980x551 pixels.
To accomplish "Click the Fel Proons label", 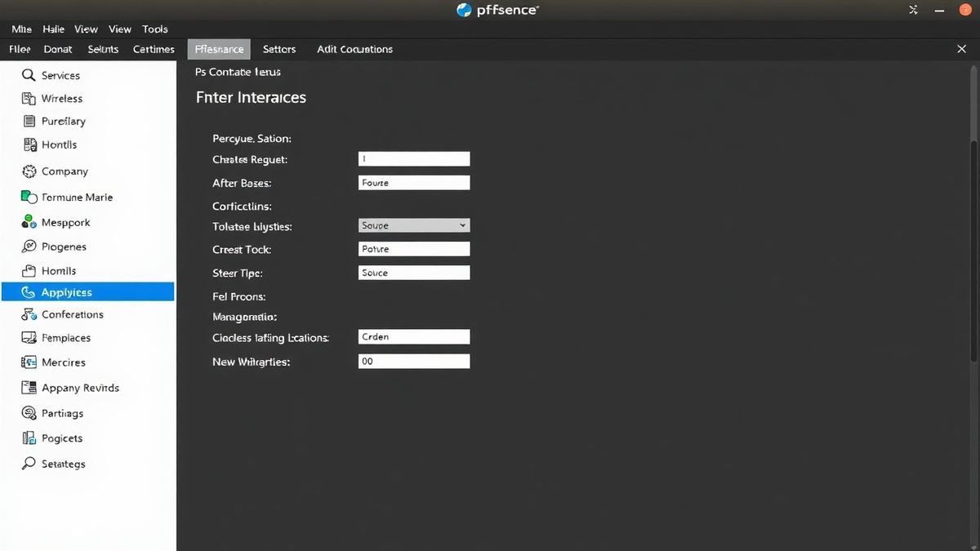I will tap(238, 296).
